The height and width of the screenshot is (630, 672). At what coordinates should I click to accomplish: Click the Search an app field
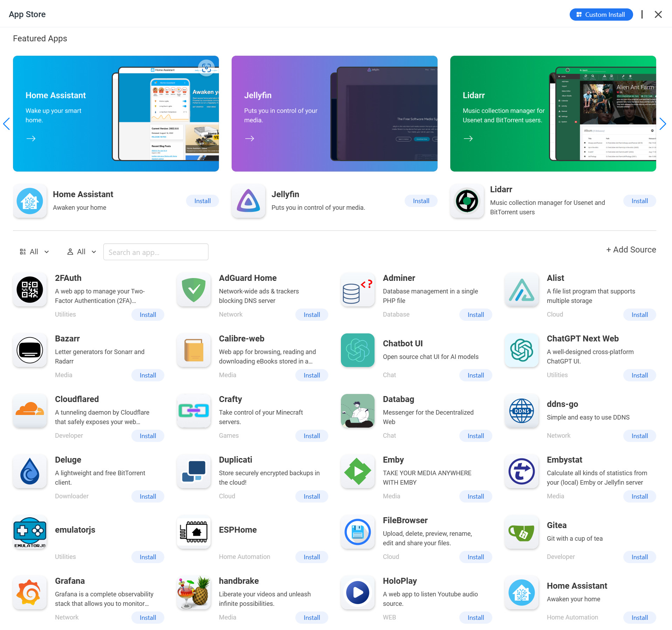(x=156, y=252)
